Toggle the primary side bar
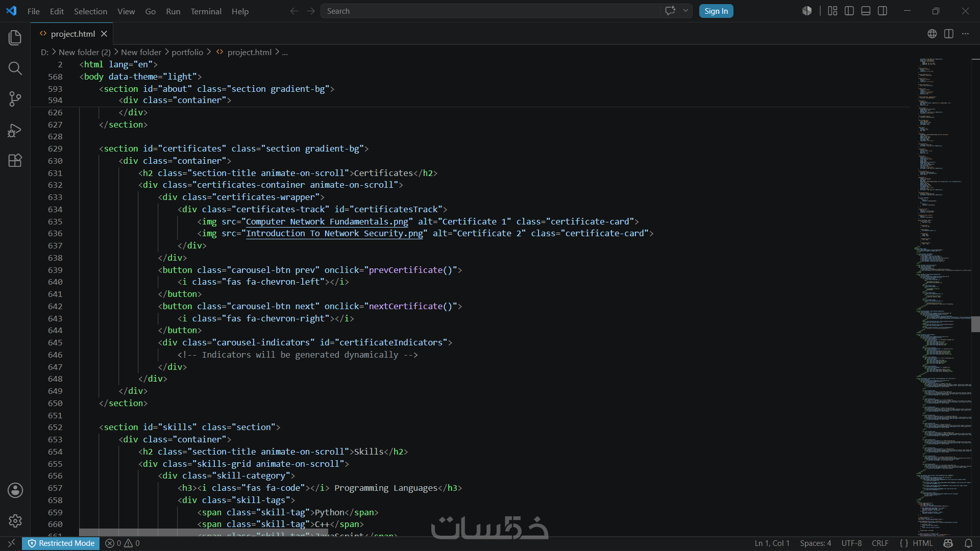The image size is (980, 551). click(x=849, y=11)
